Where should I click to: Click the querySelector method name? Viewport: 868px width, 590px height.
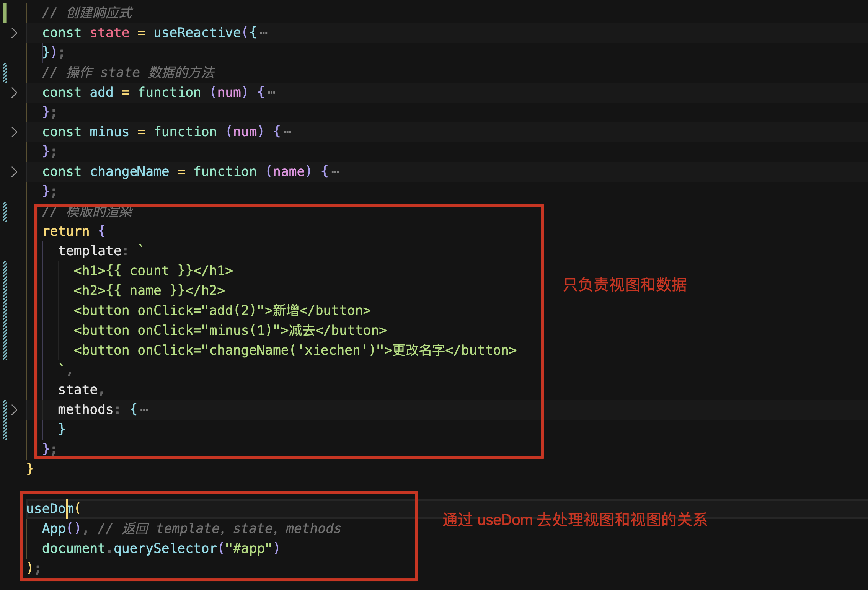165,548
